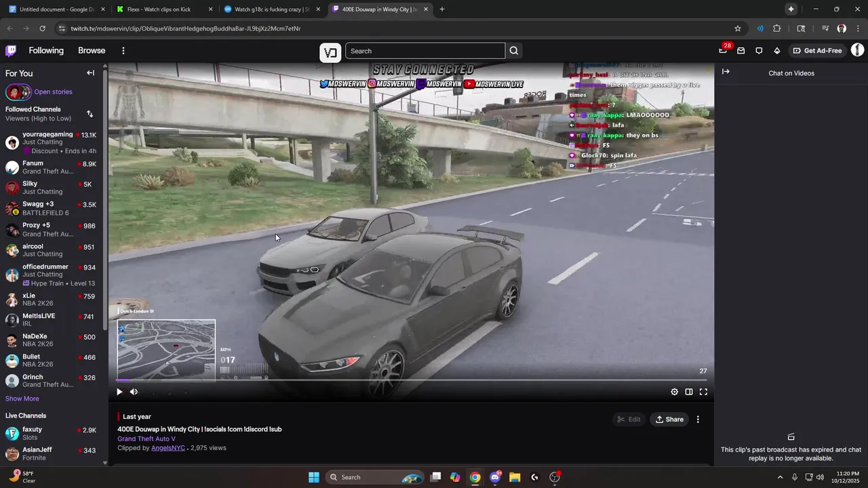The image size is (868, 488).
Task: Open browser extensions puzzle icon
Action: coord(777,28)
